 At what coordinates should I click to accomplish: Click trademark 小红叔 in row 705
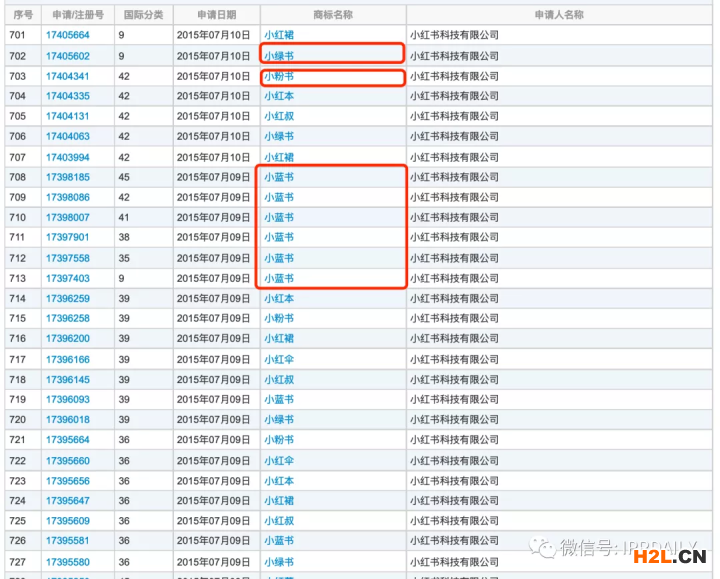pos(279,116)
